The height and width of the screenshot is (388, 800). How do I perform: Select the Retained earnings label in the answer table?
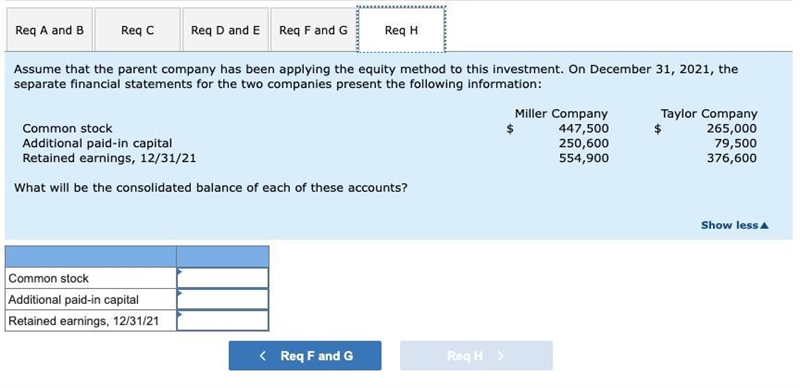point(84,321)
